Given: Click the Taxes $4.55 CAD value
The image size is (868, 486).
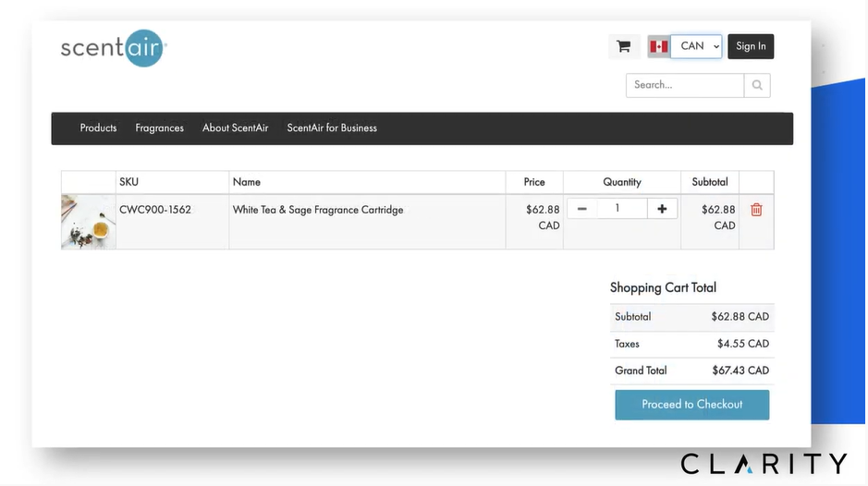Looking at the screenshot, I should tap(743, 344).
